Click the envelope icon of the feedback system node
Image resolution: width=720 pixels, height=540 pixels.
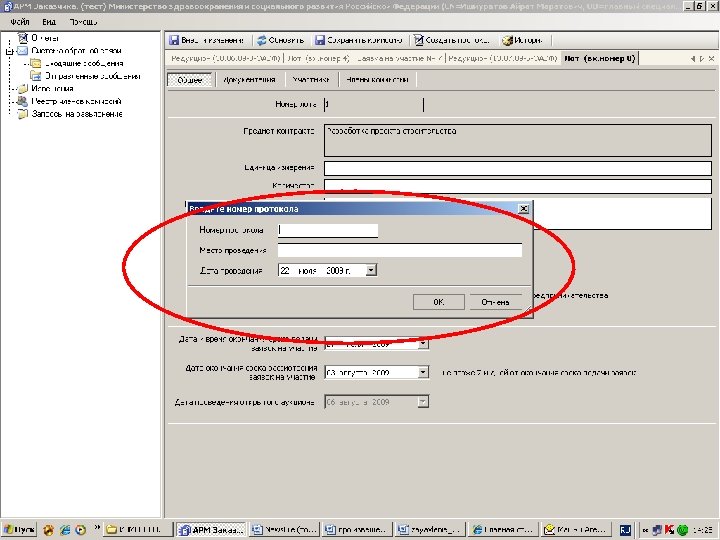[22, 51]
